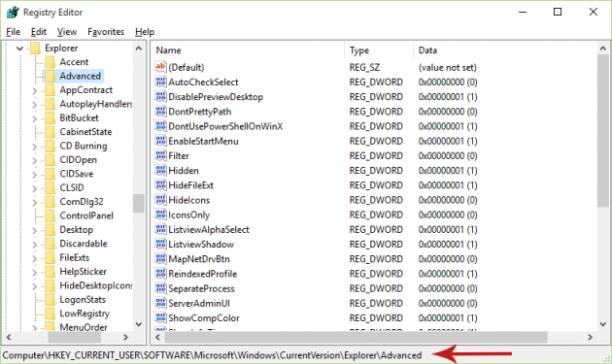Expand the AppContract key
Image resolution: width=612 pixels, height=364 pixels.
tap(34, 90)
